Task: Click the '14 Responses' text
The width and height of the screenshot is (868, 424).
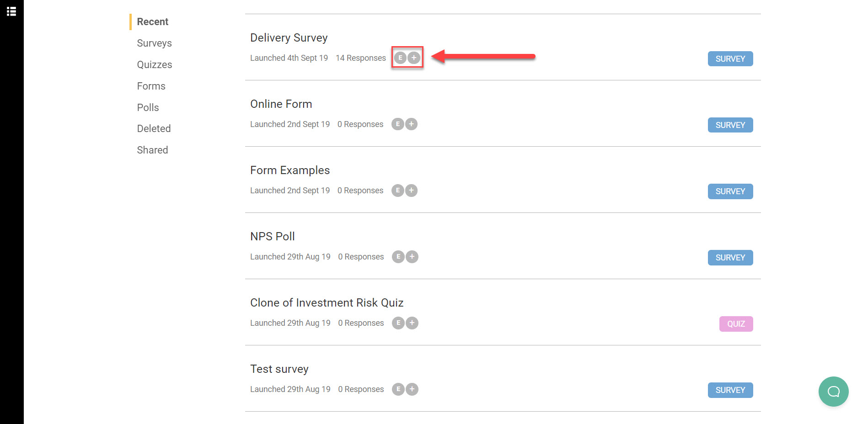Action: tap(361, 58)
